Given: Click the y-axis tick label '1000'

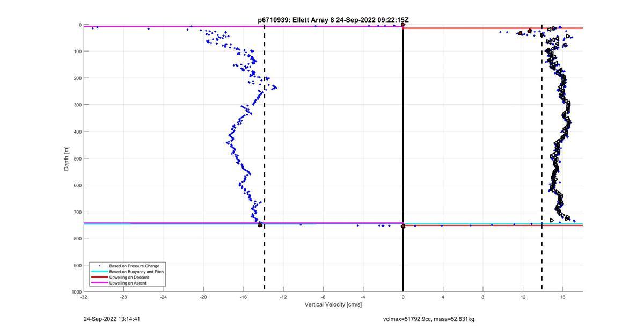Looking at the screenshot, I should (76, 292).
